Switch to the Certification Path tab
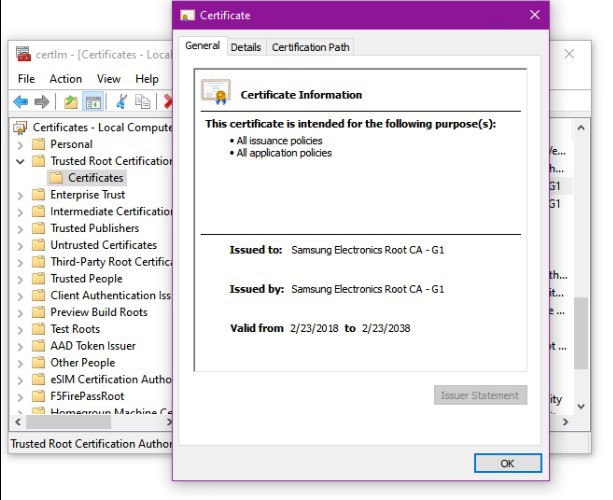The image size is (613, 500). click(x=310, y=47)
